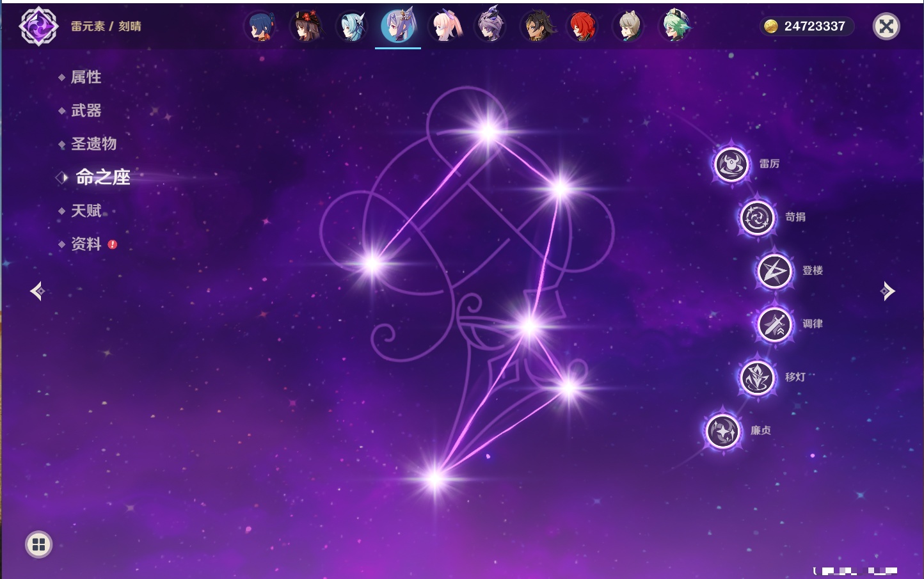Choose the green-haired character portrait with hat
Screen dimensions: 924x579
(x=674, y=27)
